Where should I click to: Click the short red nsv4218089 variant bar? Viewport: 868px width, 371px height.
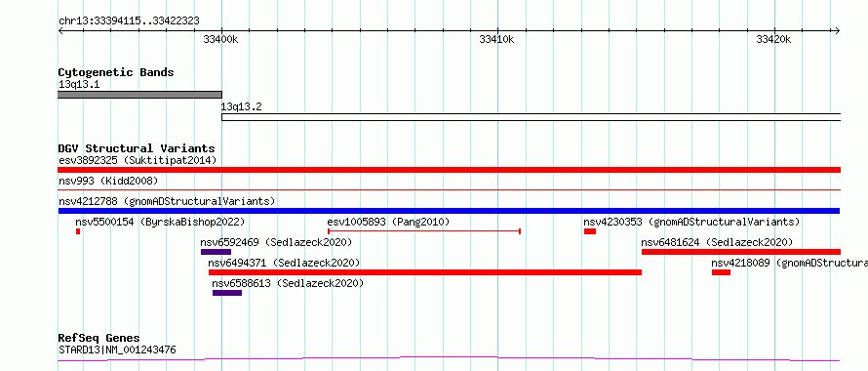[x=721, y=272]
